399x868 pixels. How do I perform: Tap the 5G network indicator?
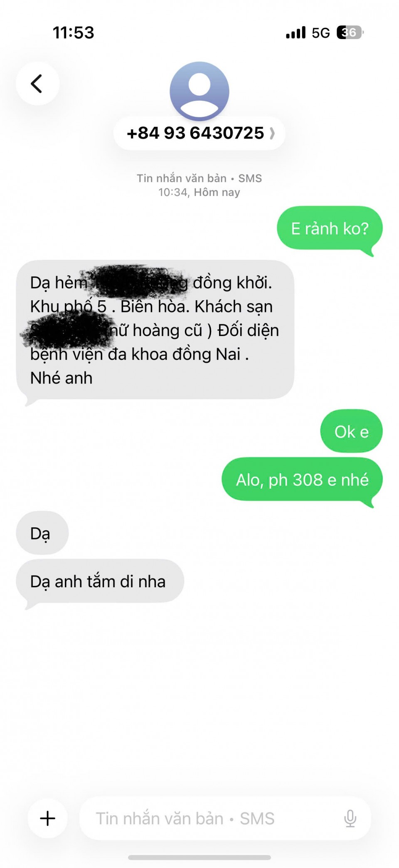(321, 33)
